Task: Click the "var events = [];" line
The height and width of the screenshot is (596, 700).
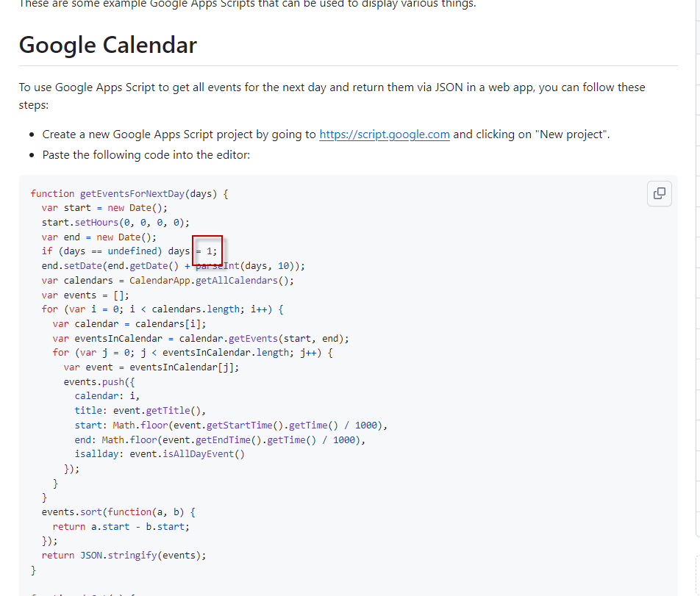Action: (85, 295)
